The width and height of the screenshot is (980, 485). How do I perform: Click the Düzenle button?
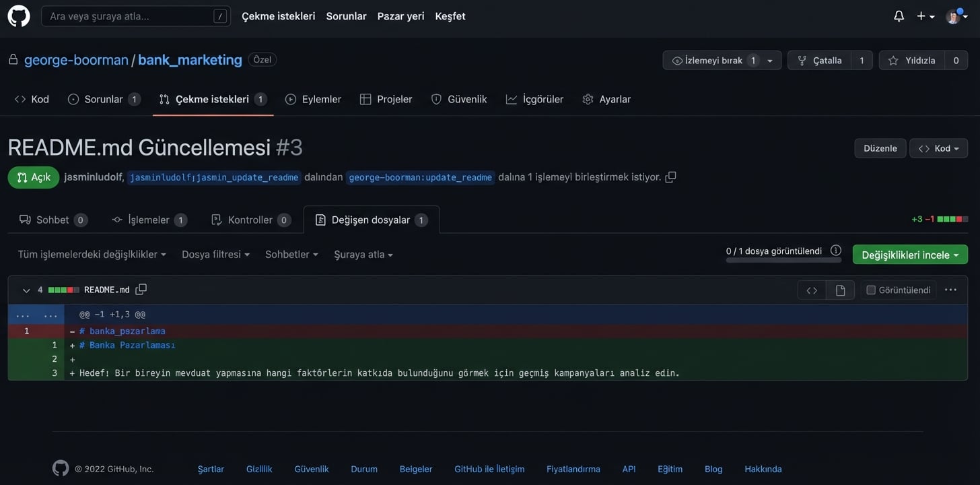[880, 148]
